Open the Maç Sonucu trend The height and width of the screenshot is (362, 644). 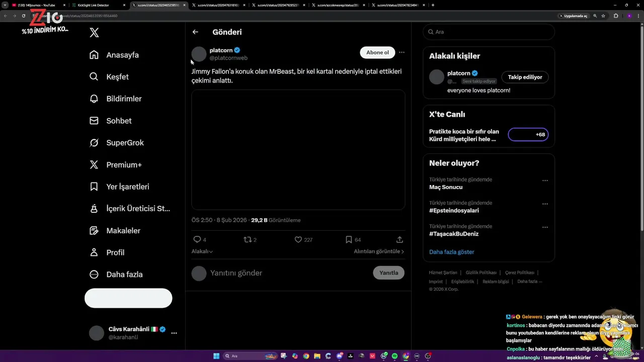[446, 187]
